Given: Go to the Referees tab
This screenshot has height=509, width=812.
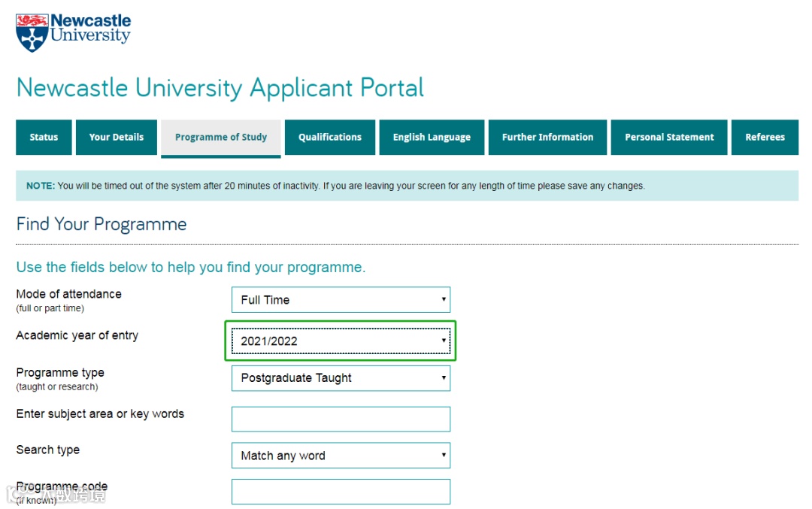Looking at the screenshot, I should tap(765, 138).
